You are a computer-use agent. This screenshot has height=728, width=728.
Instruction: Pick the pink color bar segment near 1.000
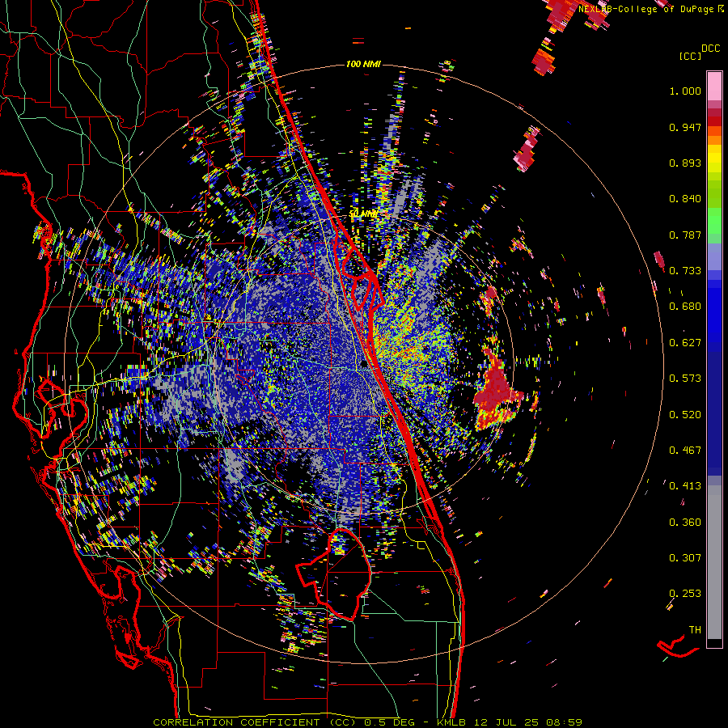[x=714, y=86]
